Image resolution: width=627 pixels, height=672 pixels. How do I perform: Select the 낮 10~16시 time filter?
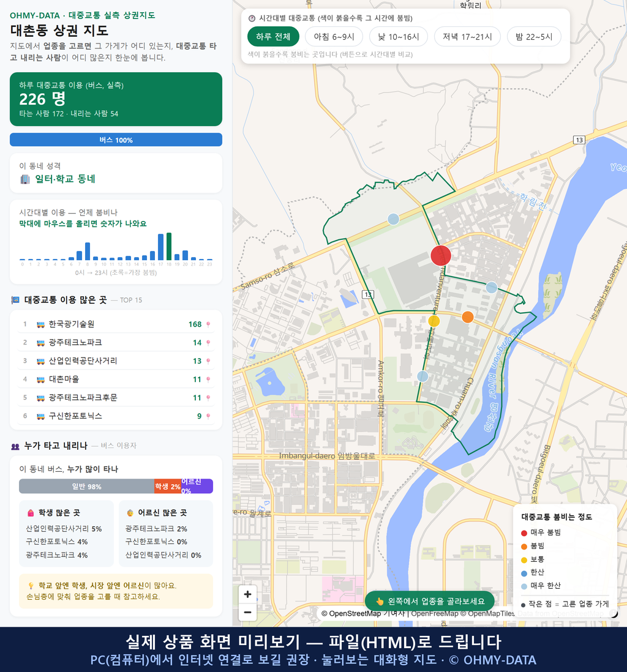tap(399, 37)
